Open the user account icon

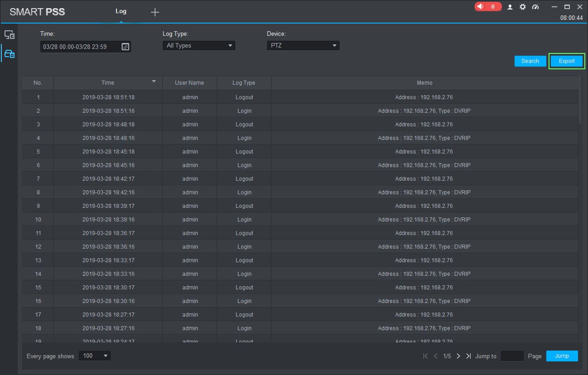[x=510, y=7]
